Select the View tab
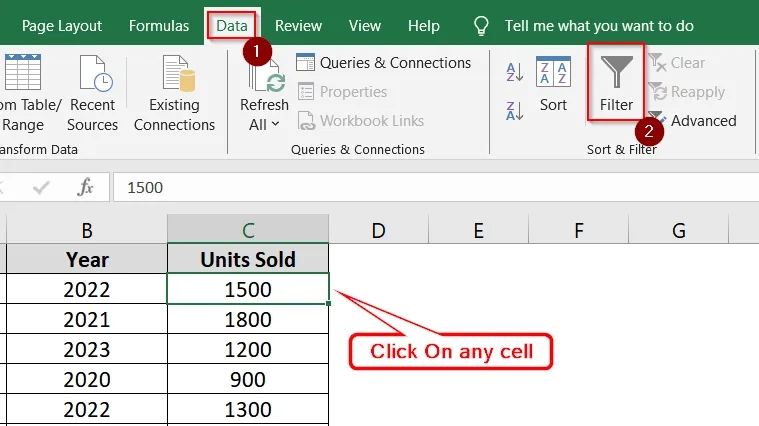 (x=364, y=26)
